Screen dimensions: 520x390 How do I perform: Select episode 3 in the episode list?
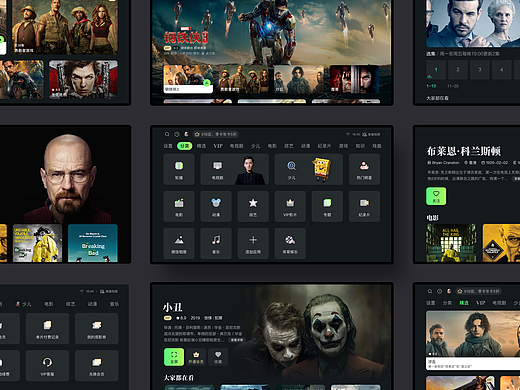click(x=480, y=70)
